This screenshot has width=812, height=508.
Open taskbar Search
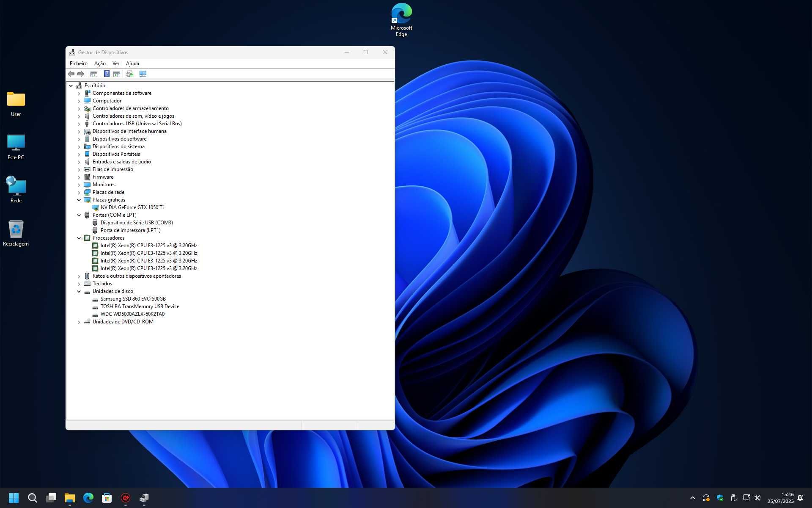click(x=33, y=498)
